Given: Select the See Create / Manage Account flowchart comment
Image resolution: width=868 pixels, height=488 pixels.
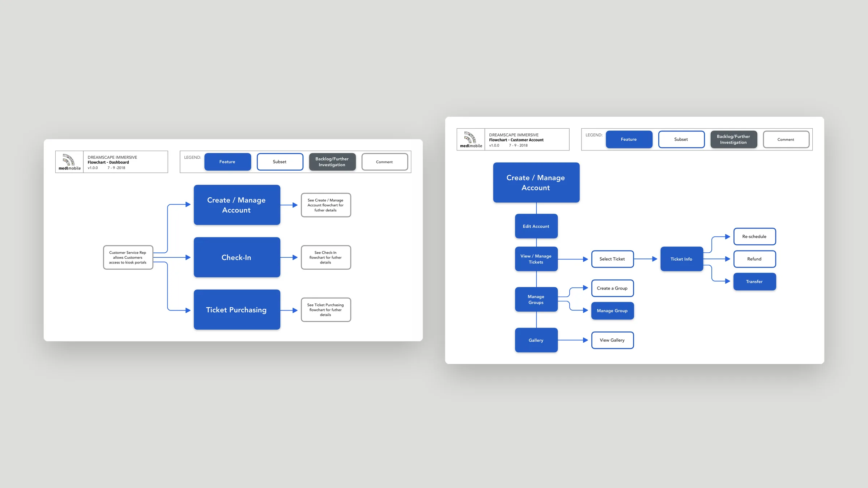Looking at the screenshot, I should 326,205.
